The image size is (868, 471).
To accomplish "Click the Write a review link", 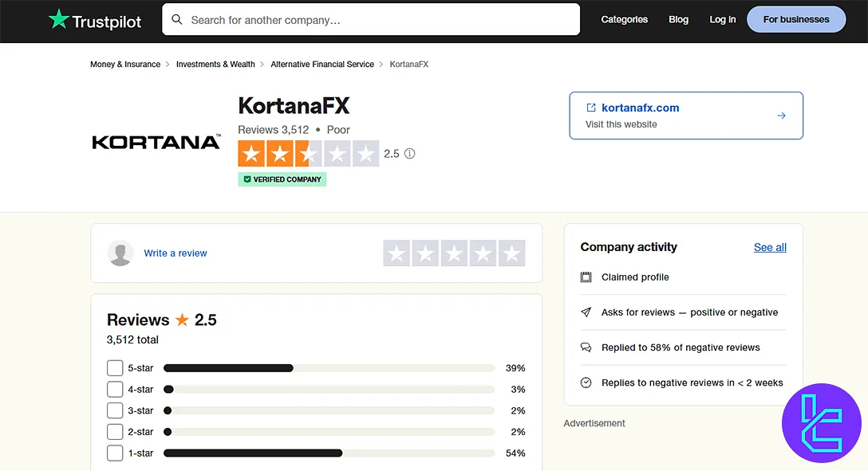I will coord(176,253).
